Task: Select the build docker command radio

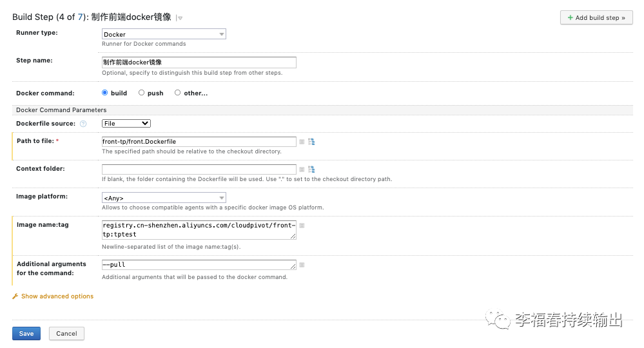Action: [104, 93]
